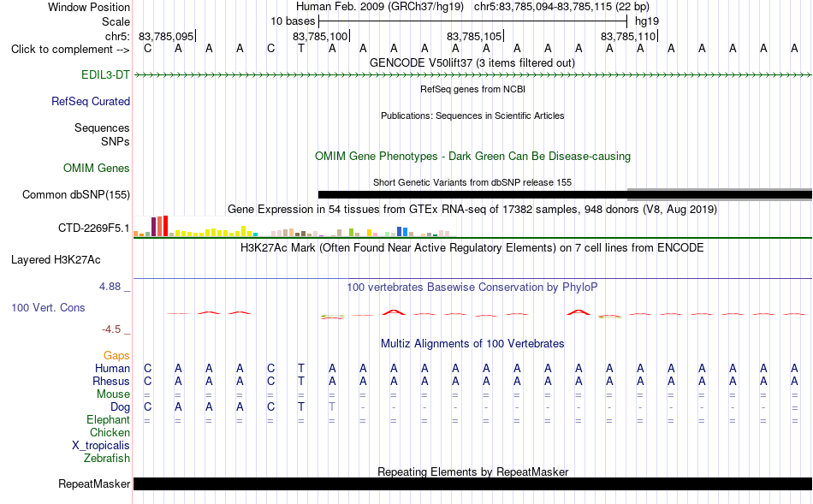
Task: Click the '10 bases' scale bar label
Action: pyautogui.click(x=293, y=21)
